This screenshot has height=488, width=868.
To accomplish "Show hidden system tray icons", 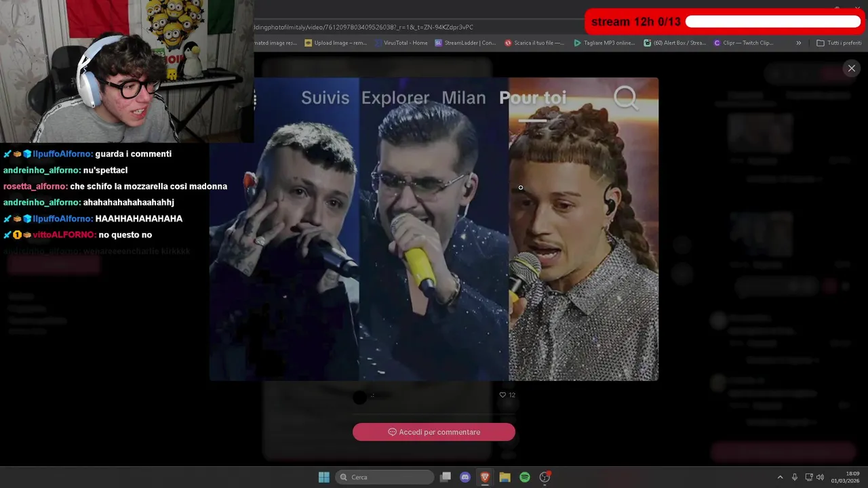I will pos(780,477).
